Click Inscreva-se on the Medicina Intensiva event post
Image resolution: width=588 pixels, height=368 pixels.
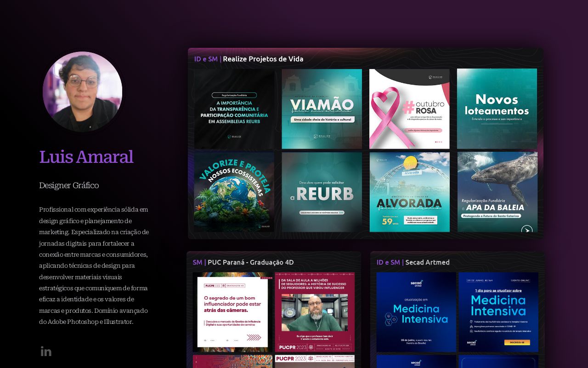click(x=517, y=343)
